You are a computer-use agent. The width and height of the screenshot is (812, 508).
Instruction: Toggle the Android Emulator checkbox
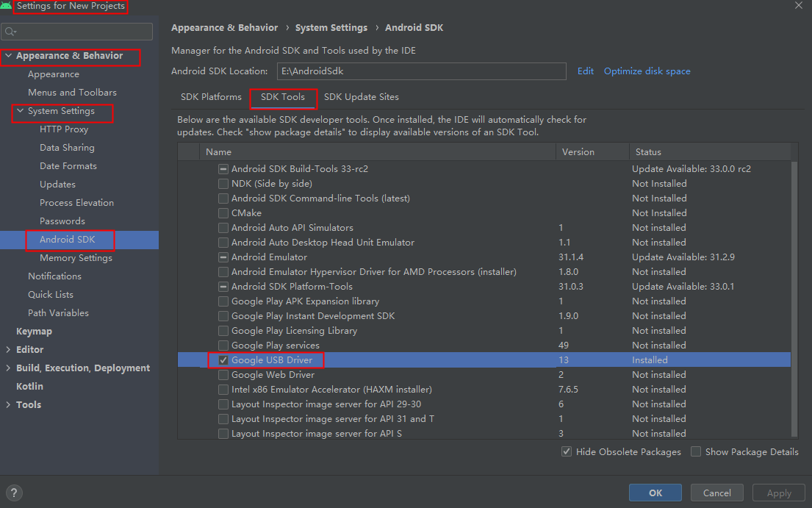click(x=223, y=257)
